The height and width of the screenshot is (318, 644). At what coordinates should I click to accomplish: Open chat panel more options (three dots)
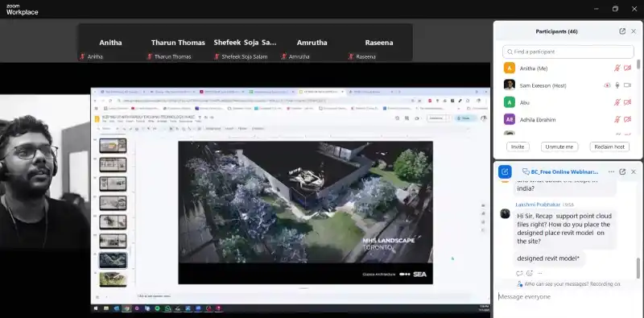611,171
